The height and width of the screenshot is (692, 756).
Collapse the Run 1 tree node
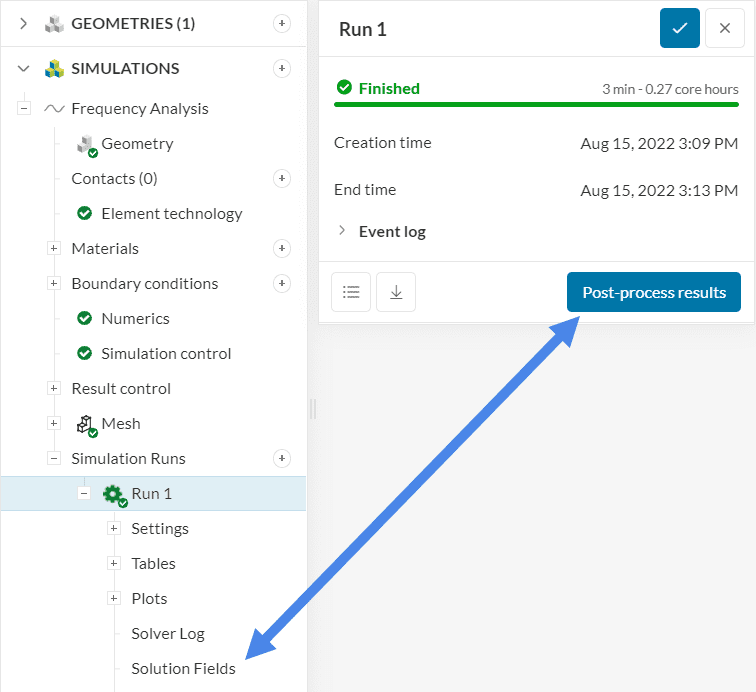click(84, 494)
